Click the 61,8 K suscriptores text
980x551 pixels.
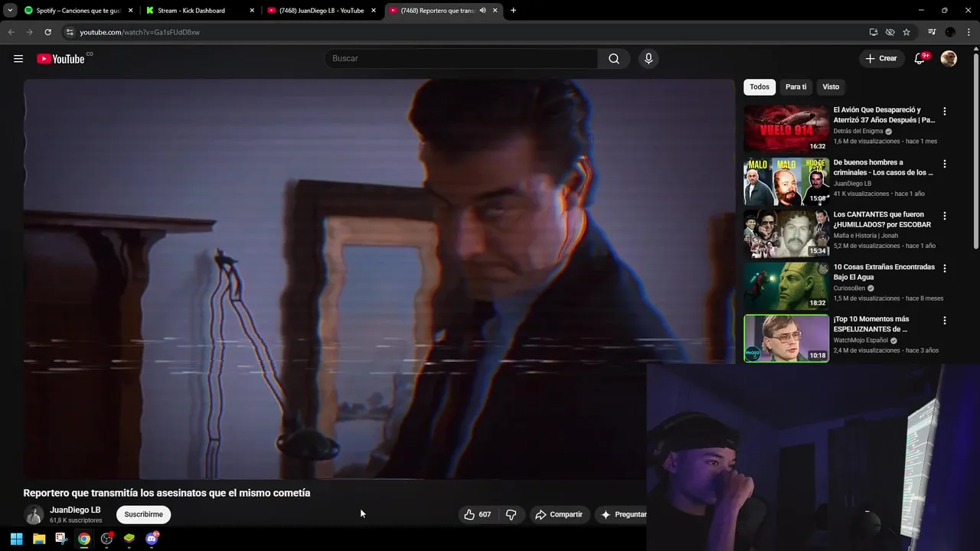point(76,520)
